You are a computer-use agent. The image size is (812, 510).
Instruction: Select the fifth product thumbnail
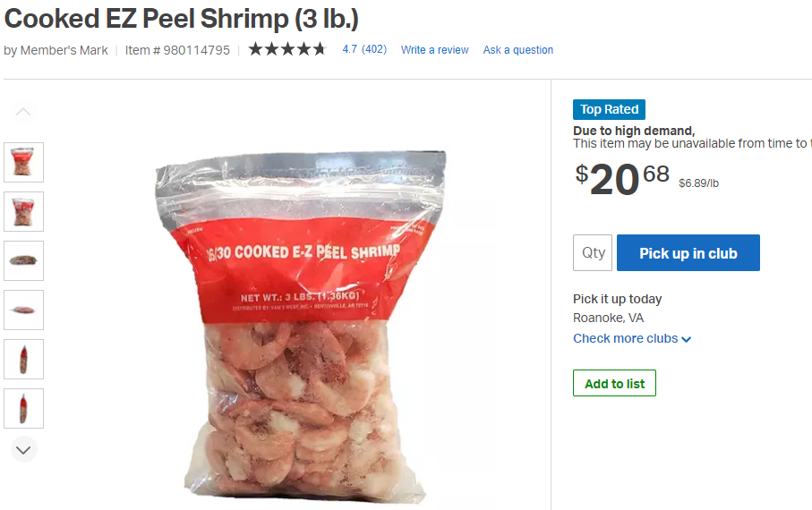pos(24,359)
